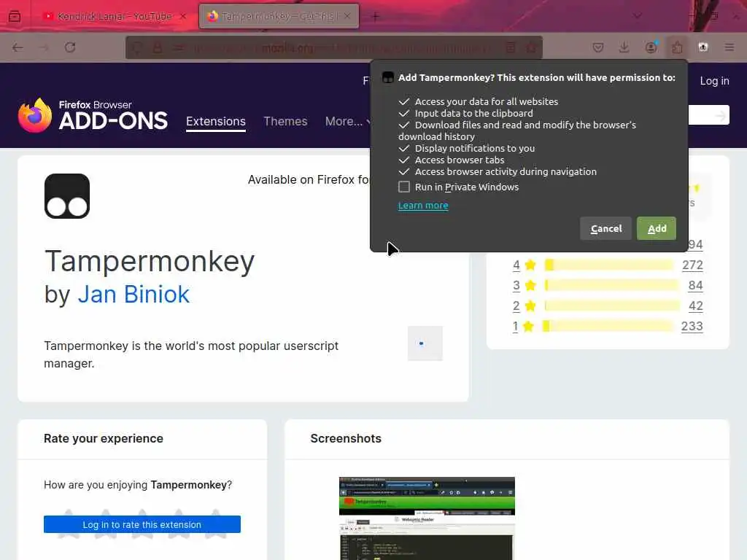Click the extensions puzzle-piece toolbar button

677,47
